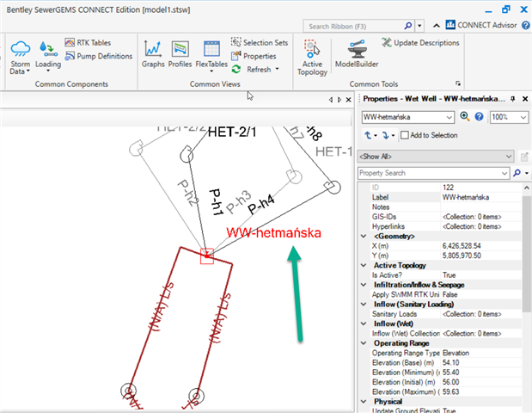
Task: Open Properties panel help icon
Action: click(x=479, y=116)
